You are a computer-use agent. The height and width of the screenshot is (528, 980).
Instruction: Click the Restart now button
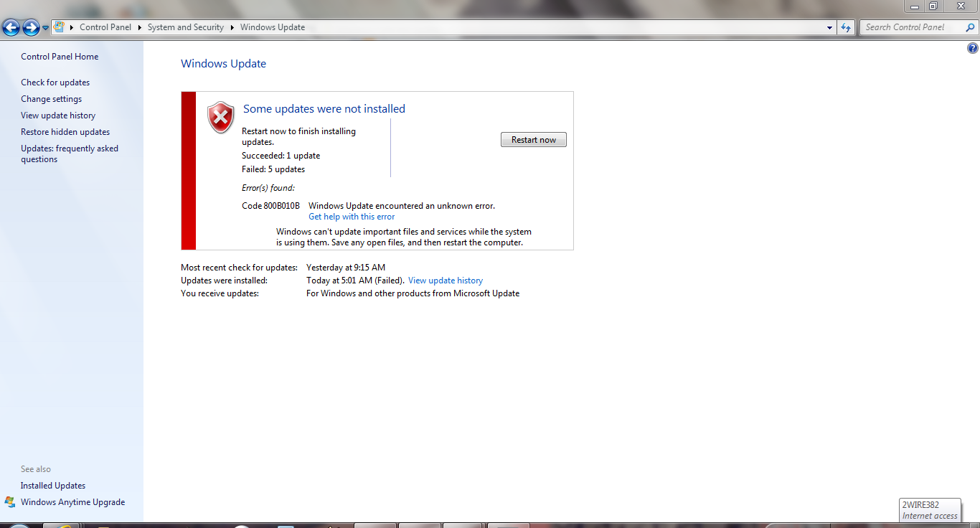pyautogui.click(x=533, y=140)
